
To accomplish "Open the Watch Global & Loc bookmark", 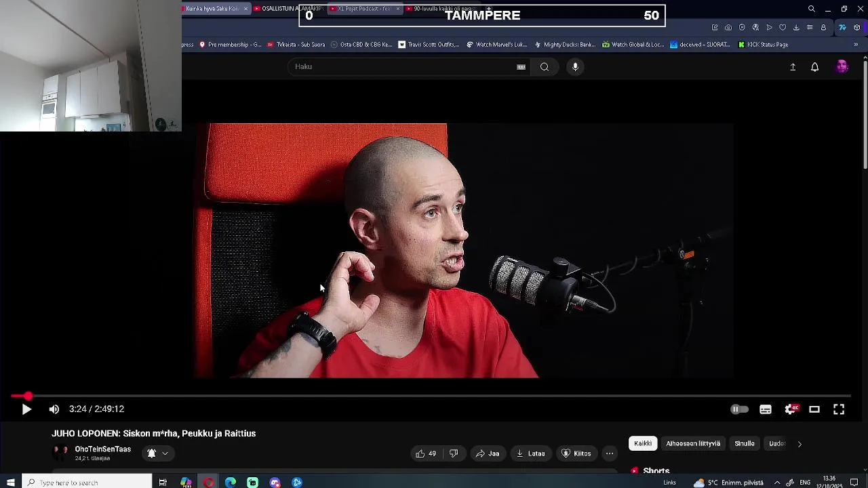I will point(633,45).
